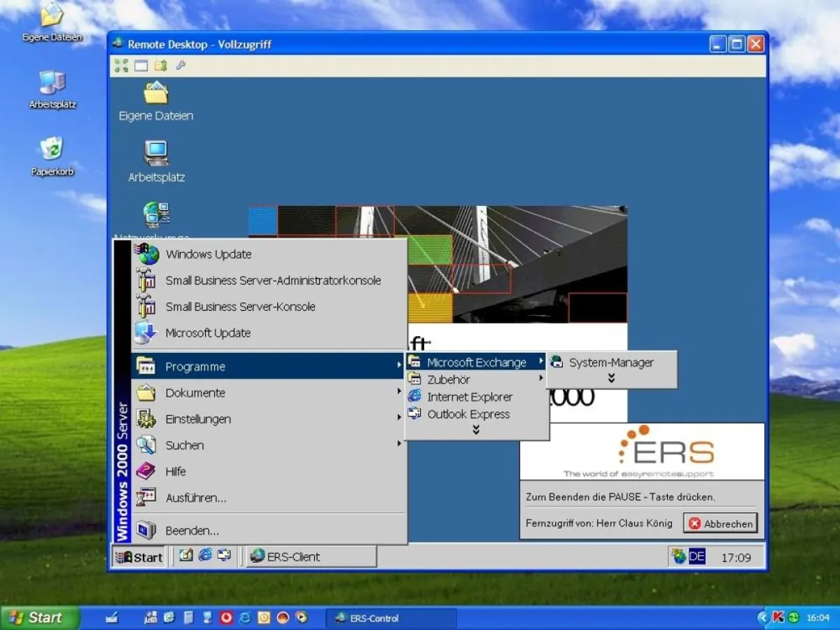
Task: Click the ERS-Client taskbar button
Action: pyautogui.click(x=311, y=557)
